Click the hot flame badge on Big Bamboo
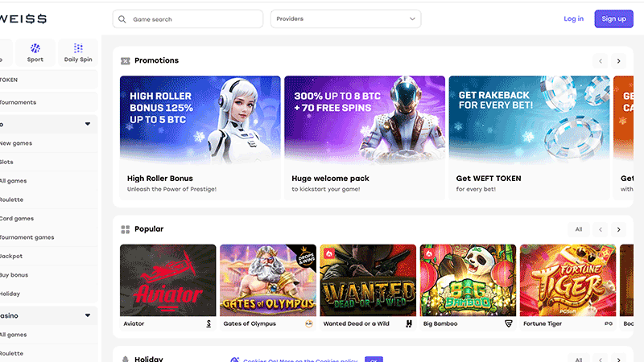 429,253
